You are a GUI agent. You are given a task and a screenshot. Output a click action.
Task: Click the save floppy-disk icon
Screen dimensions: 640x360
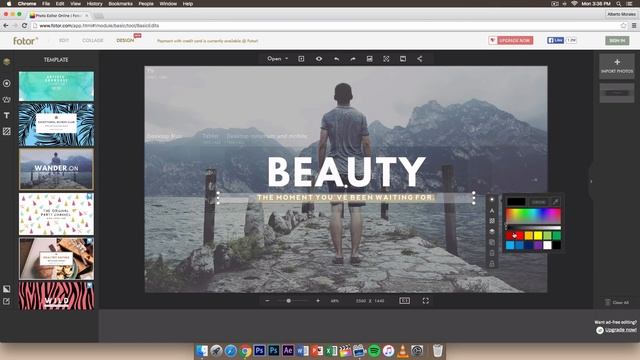369,59
